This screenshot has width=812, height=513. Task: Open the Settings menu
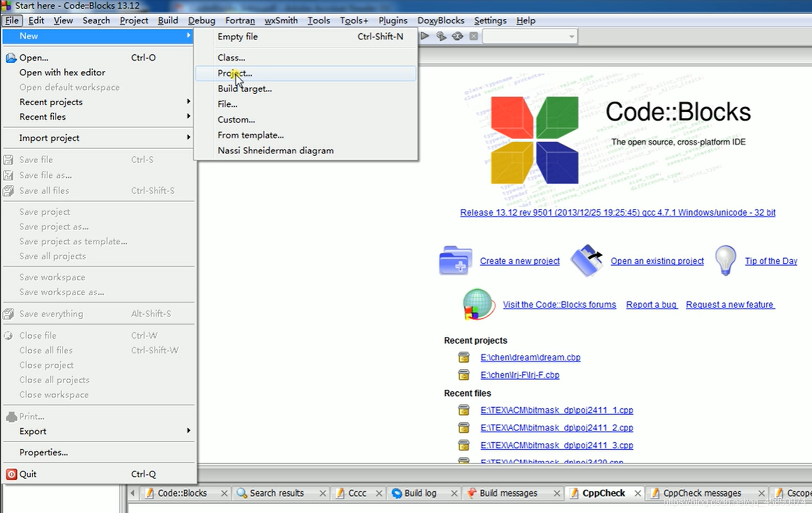[x=490, y=20]
